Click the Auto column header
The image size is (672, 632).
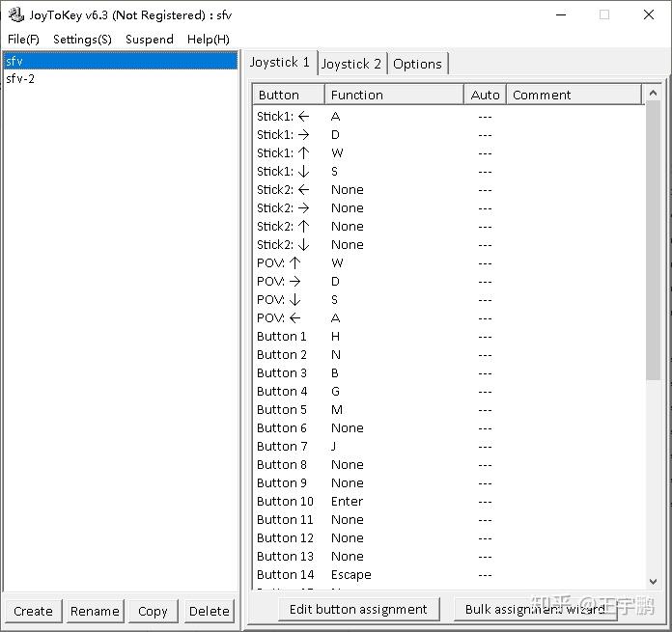pyautogui.click(x=485, y=95)
